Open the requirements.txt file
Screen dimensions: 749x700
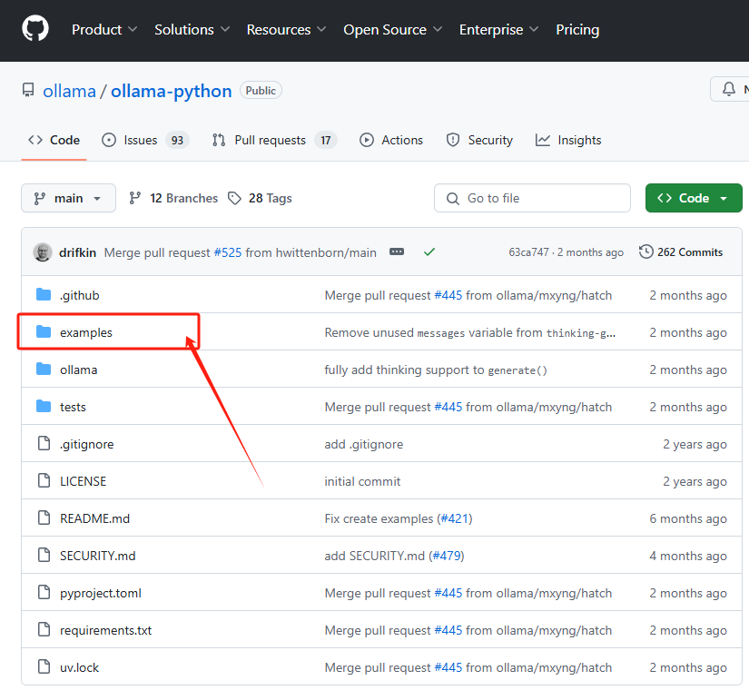coord(105,631)
